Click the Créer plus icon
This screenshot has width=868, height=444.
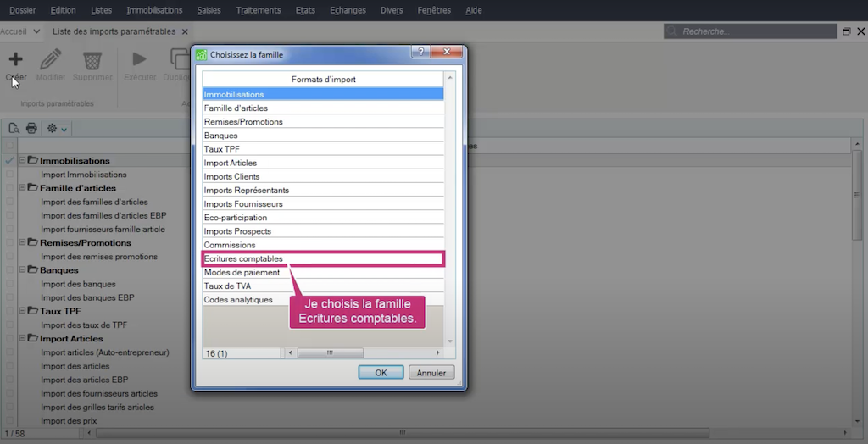(x=15, y=58)
